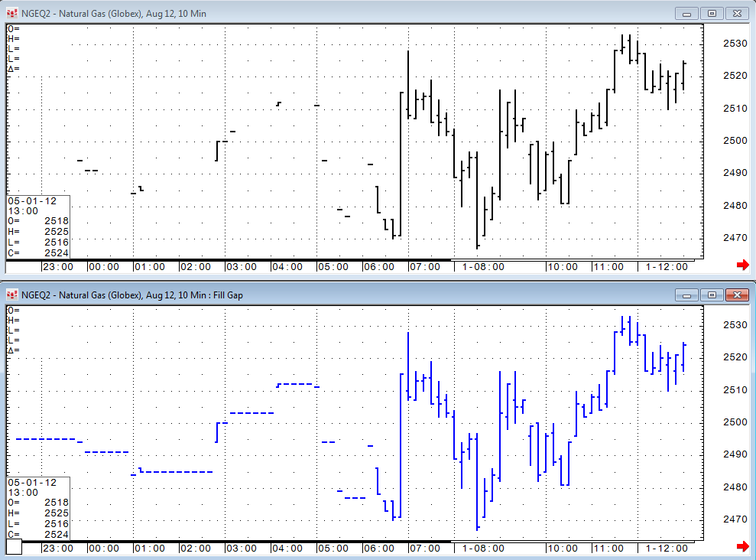This screenshot has height=560, width=756.
Task: Minimize the Fill Gap chart window
Action: tap(688, 295)
